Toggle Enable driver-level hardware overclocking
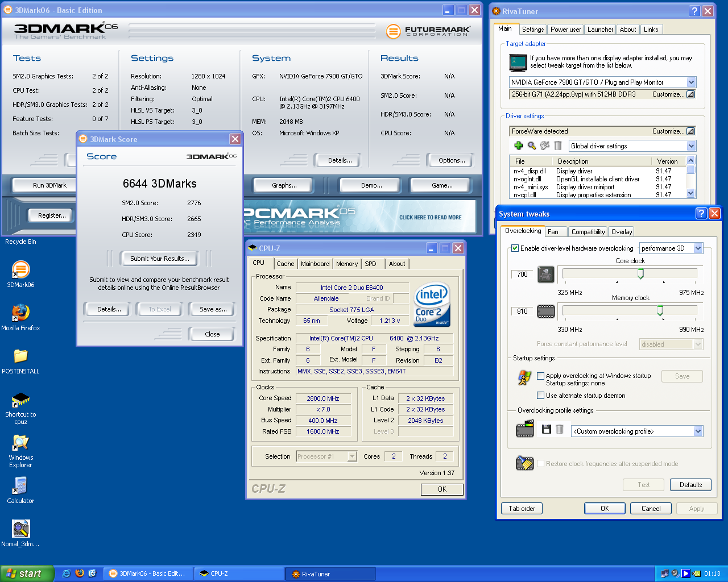This screenshot has height=582, width=728. [515, 248]
